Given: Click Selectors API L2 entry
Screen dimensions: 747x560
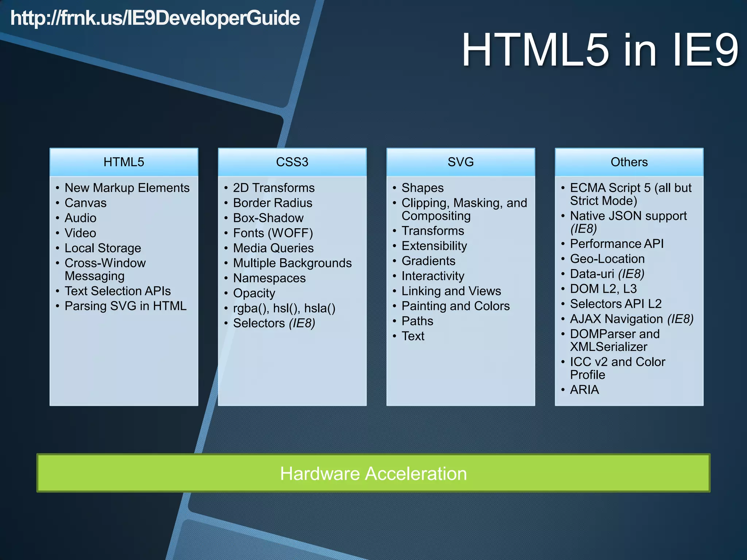Looking at the screenshot, I should tap(616, 304).
